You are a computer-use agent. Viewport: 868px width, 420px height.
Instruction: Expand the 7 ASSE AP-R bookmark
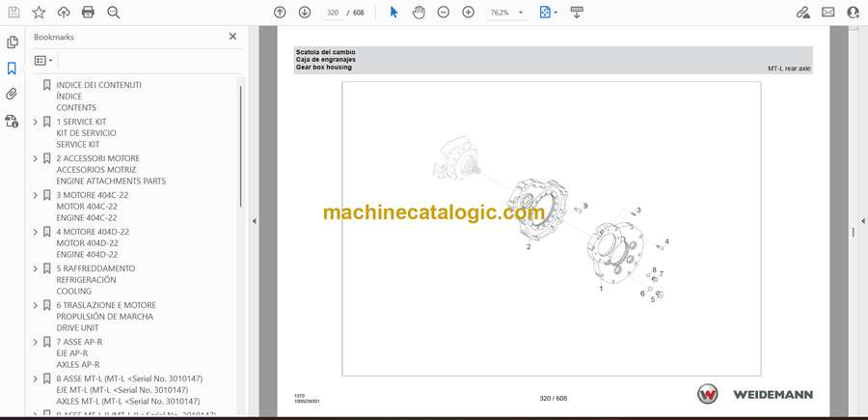[36, 342]
